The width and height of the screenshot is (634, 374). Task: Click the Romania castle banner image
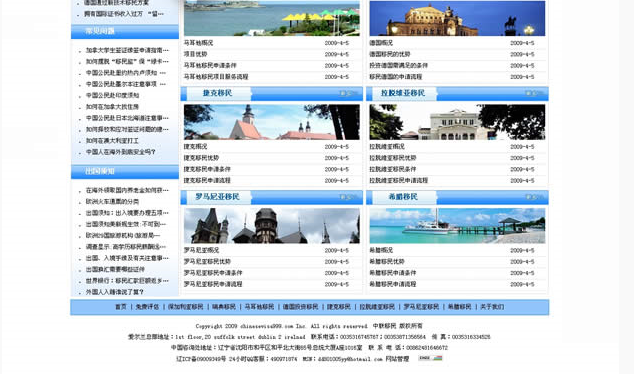(272, 226)
